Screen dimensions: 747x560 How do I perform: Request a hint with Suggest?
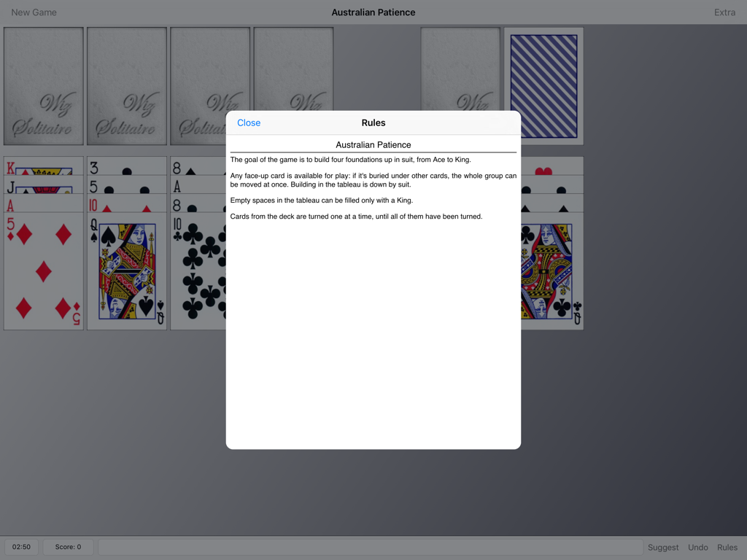point(662,547)
